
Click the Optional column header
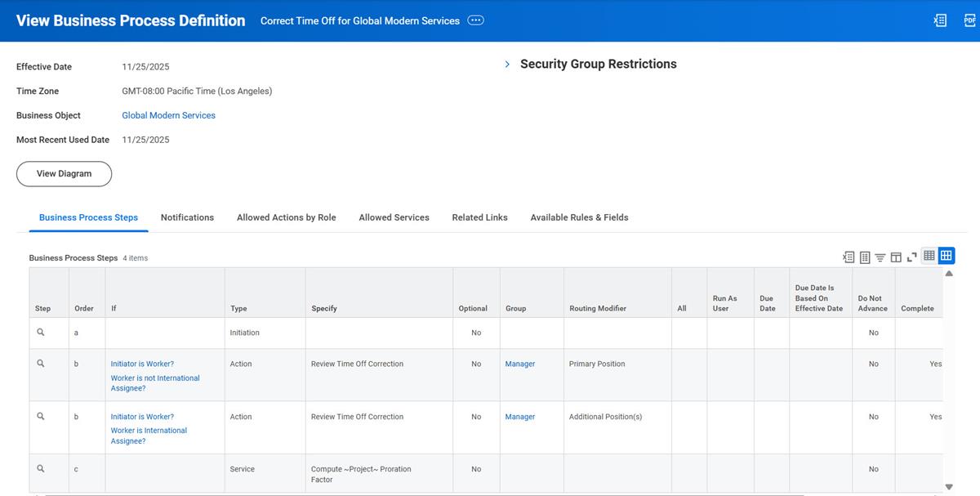(477, 293)
